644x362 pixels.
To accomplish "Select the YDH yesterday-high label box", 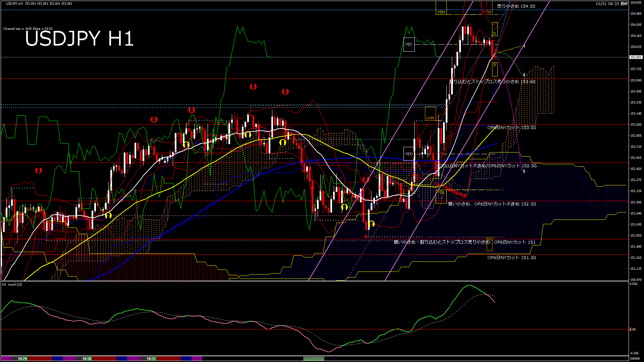I will pyautogui.click(x=441, y=12).
